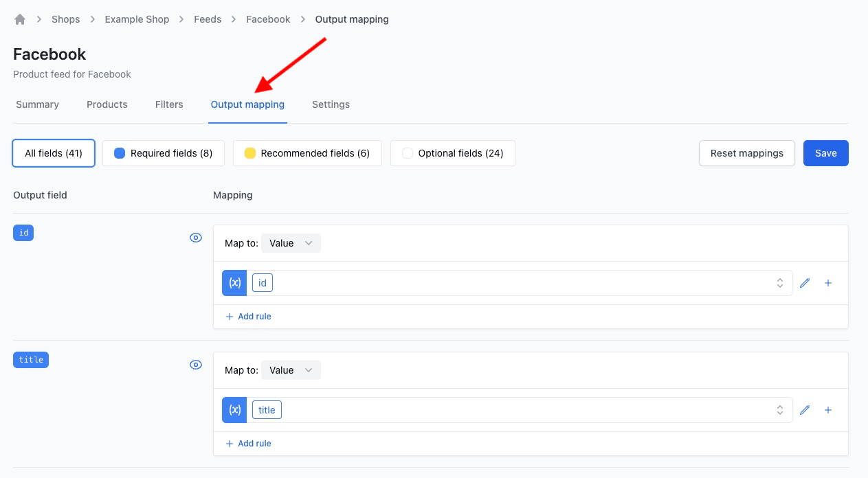Click the plus icon next to title mapping
Image resolution: width=868 pixels, height=478 pixels.
click(828, 410)
